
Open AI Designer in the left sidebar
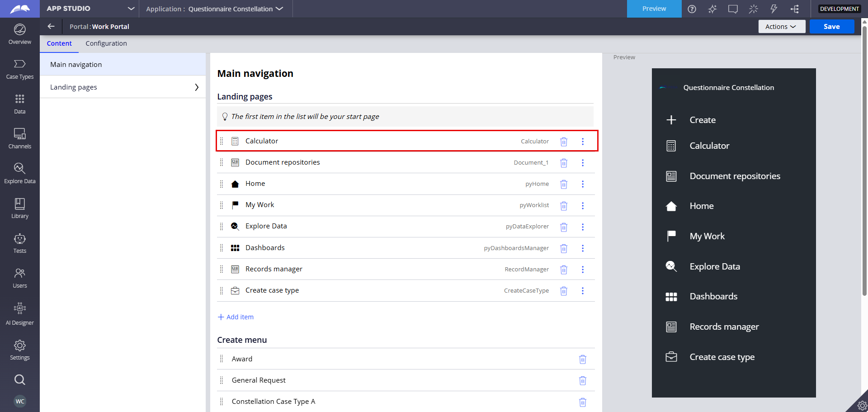click(x=19, y=314)
